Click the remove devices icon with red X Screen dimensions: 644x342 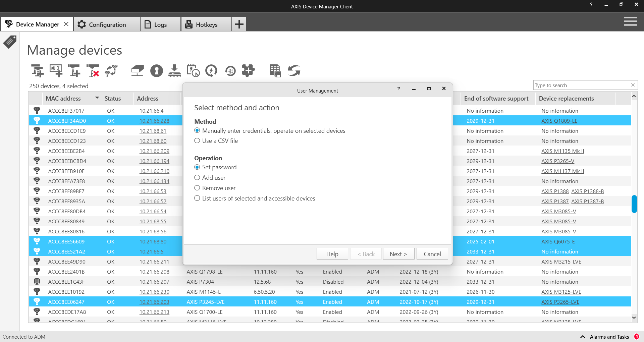tap(93, 71)
